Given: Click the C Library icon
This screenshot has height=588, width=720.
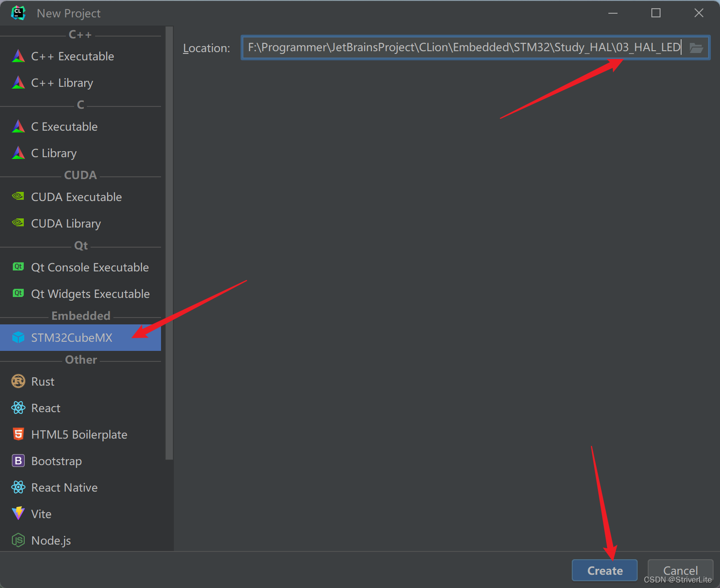Looking at the screenshot, I should [x=18, y=153].
